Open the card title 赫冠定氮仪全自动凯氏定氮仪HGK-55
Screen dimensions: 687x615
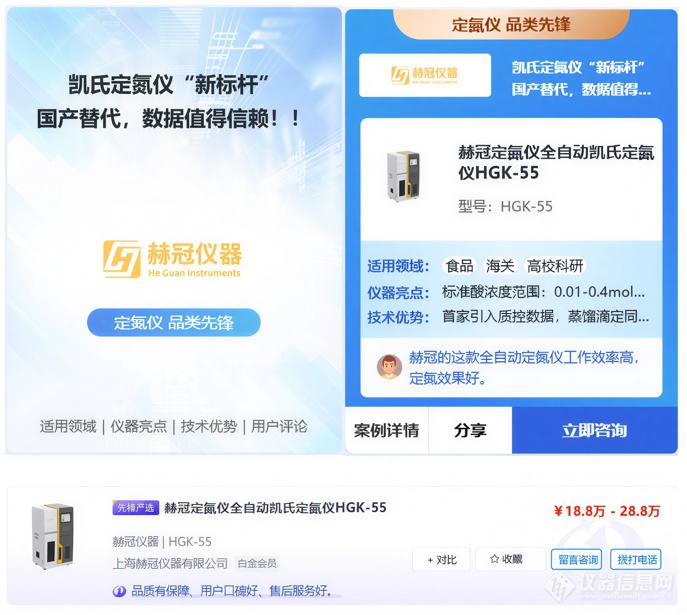556,162
